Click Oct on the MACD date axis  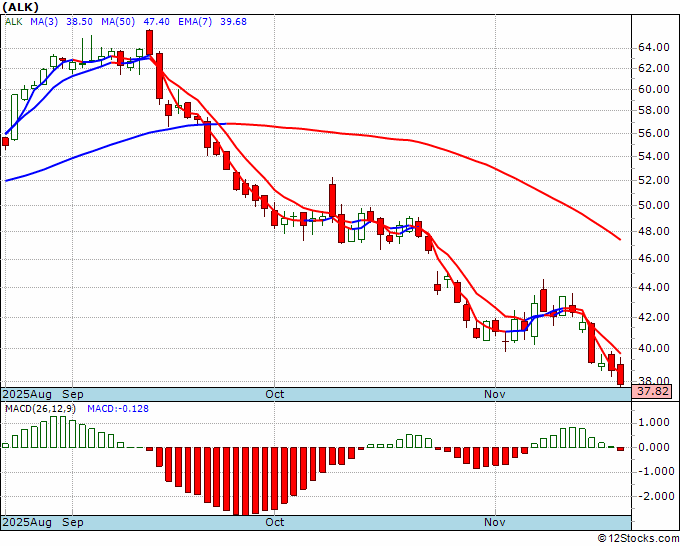[x=275, y=522]
